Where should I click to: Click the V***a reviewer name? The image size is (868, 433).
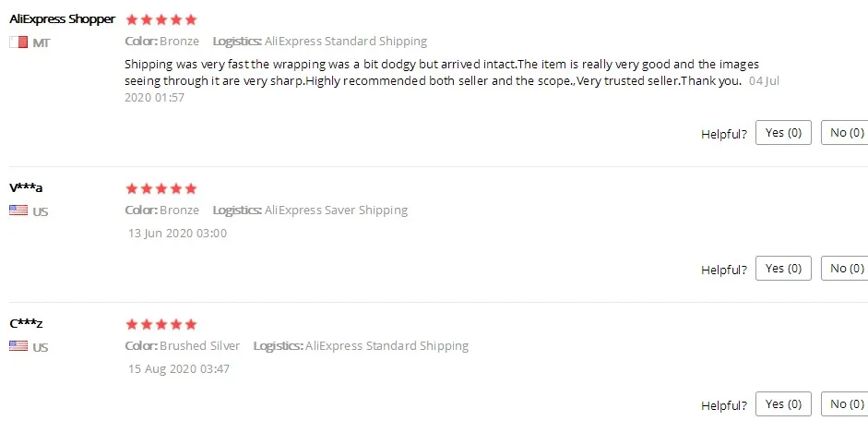[27, 188]
